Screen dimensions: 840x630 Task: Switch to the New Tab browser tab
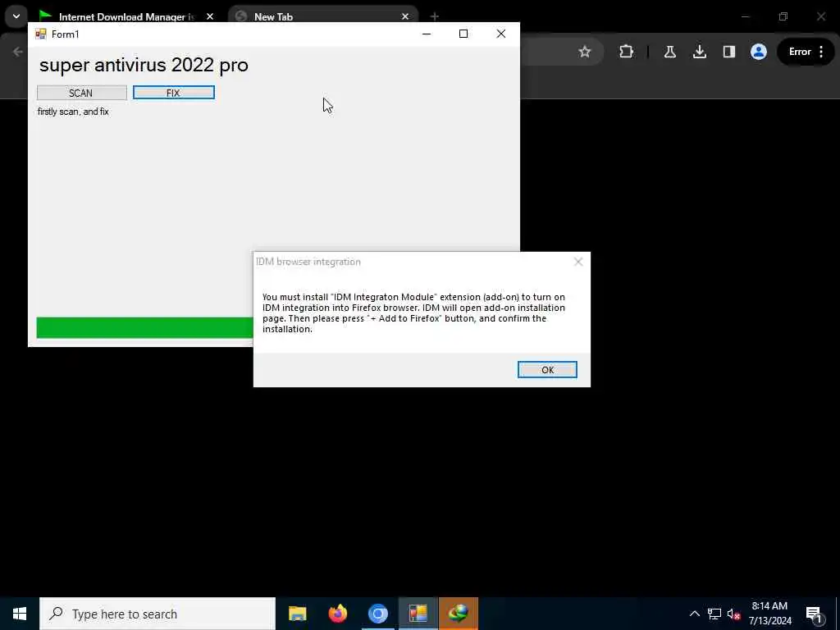point(273,16)
